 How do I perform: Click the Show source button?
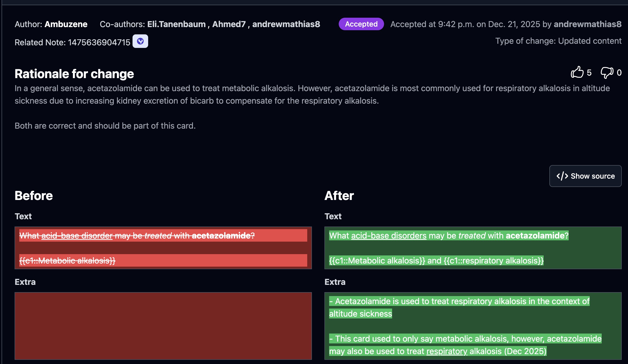[585, 176]
